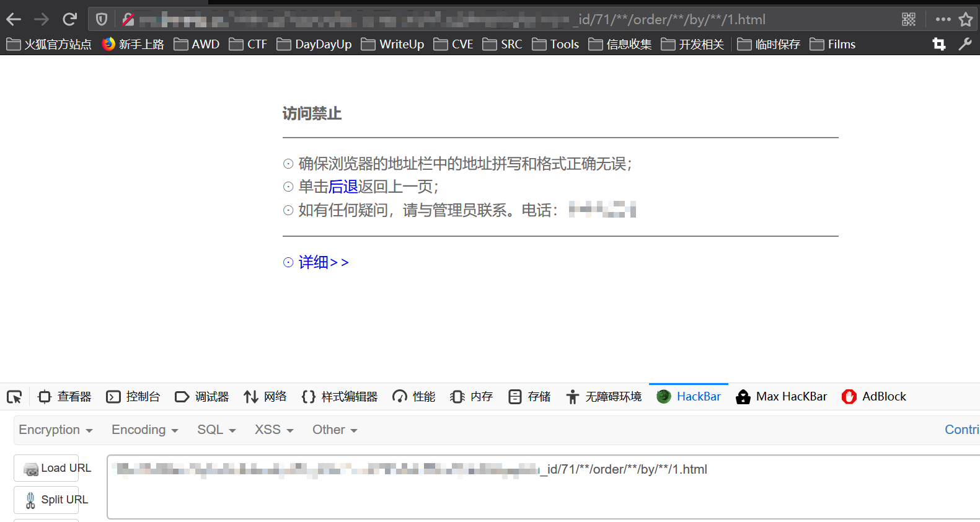Open the AWD bookmark folder

click(x=196, y=44)
